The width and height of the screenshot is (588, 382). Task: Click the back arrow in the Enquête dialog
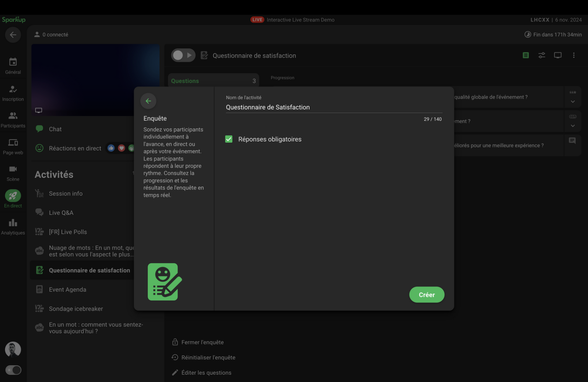tap(148, 101)
